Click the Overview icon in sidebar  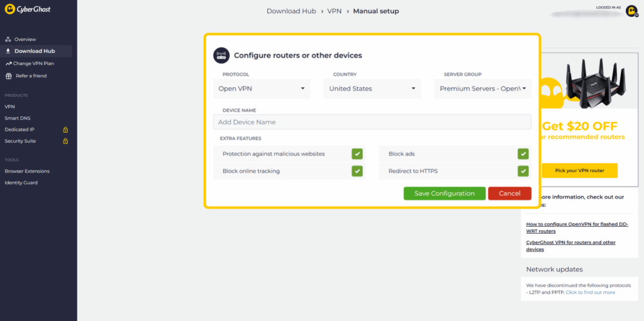8,40
